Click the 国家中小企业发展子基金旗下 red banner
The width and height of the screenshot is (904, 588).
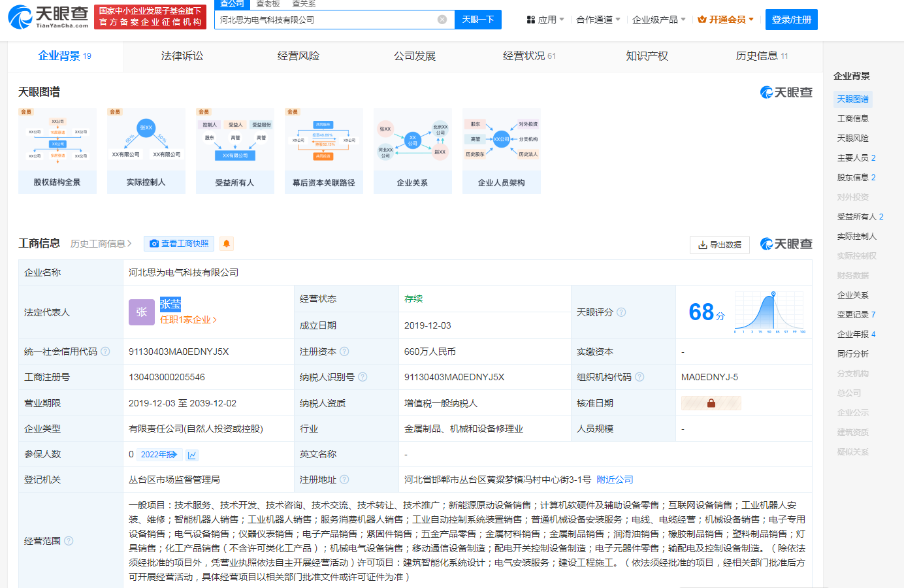[150, 17]
